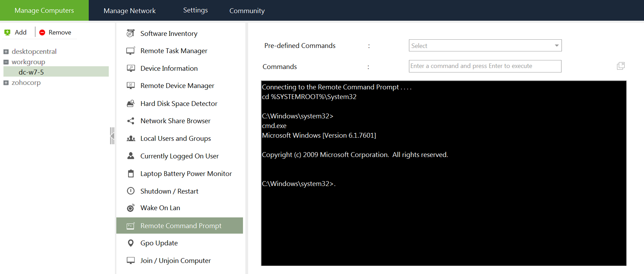Pop out the command prompt window
Viewport: 644px width, 274px height.
621,66
